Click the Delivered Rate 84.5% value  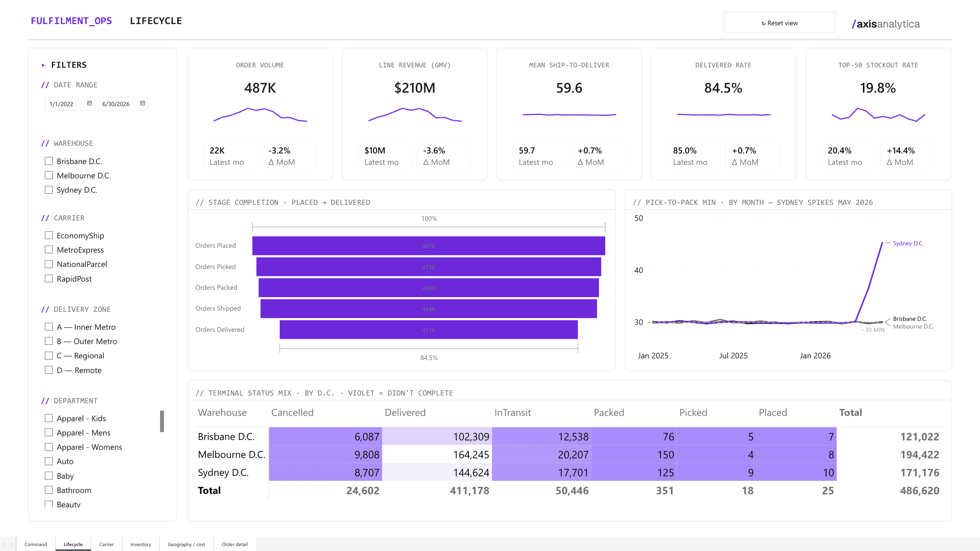click(723, 88)
